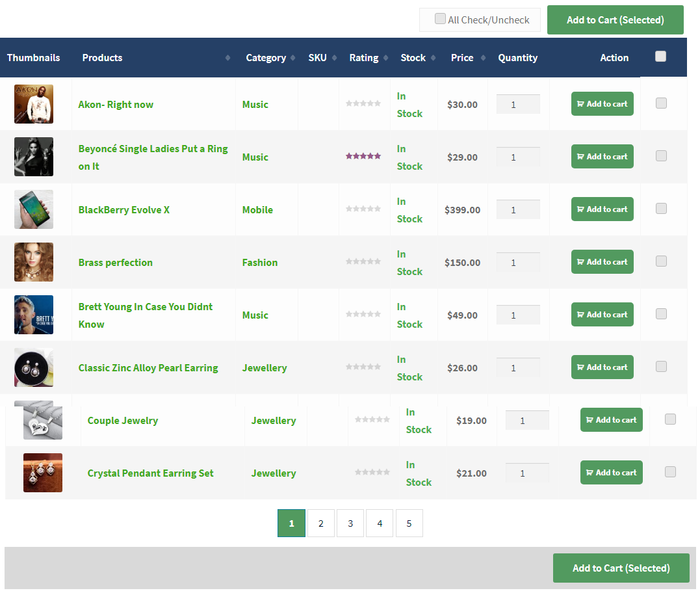
Task: Click star rating of Akon- Right now
Action: (x=363, y=103)
